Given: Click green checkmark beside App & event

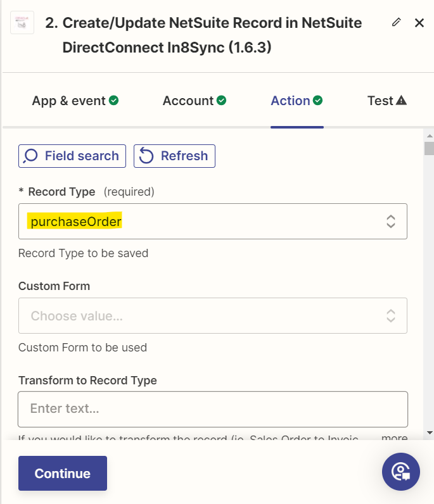Looking at the screenshot, I should coord(114,100).
